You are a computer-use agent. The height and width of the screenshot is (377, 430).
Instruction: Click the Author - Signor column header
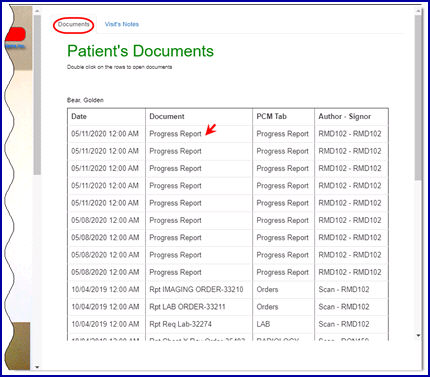(345, 116)
